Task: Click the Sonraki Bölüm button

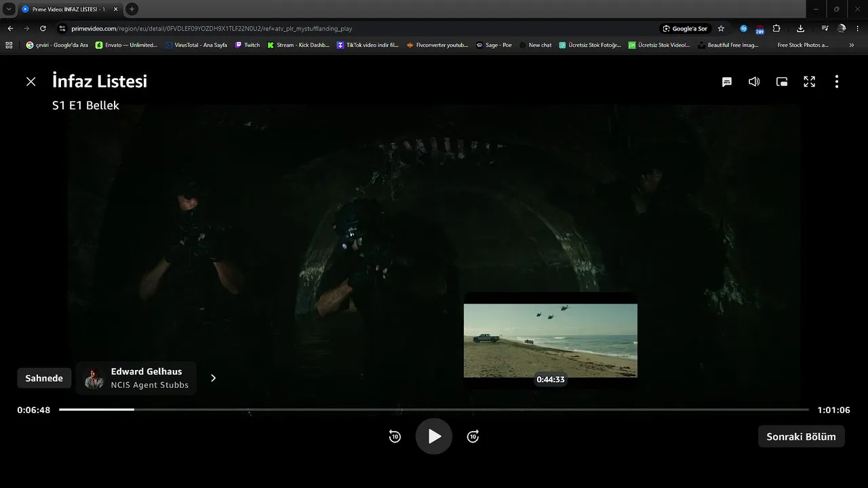Action: pos(801,436)
